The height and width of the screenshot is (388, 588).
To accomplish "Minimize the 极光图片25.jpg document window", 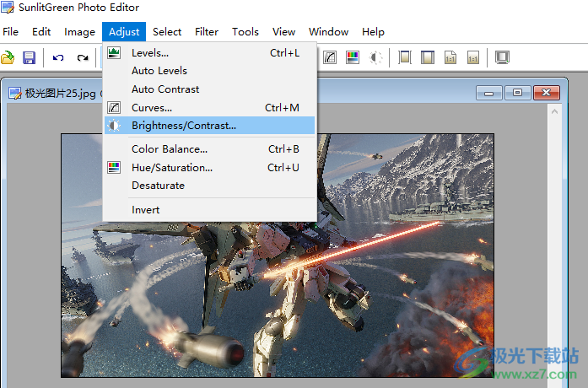I will 489,93.
